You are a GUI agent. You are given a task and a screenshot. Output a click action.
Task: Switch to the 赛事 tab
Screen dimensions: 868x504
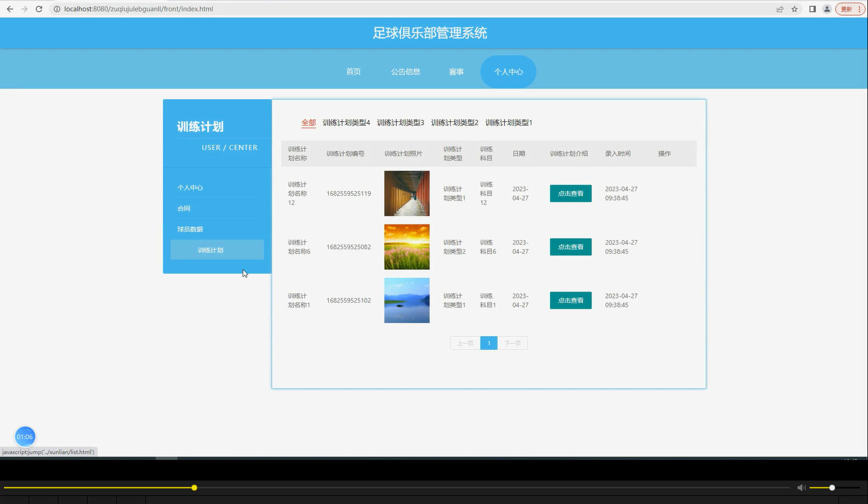(x=456, y=71)
